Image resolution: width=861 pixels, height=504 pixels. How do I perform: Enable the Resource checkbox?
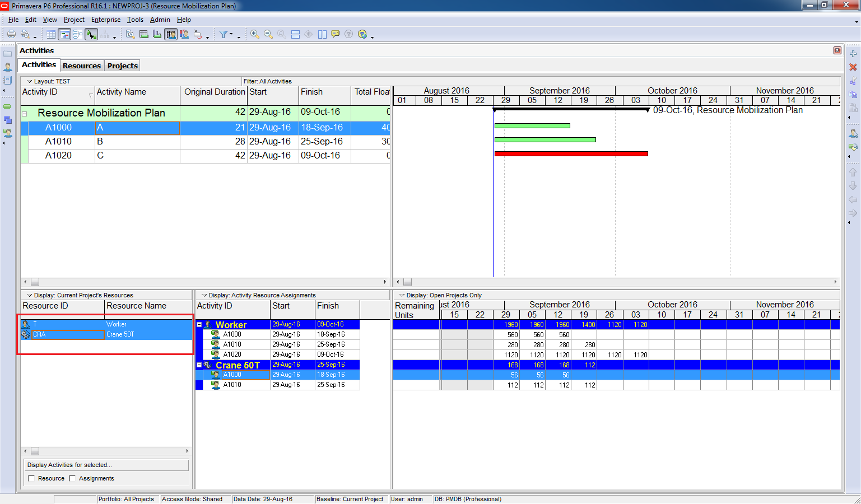[32, 478]
